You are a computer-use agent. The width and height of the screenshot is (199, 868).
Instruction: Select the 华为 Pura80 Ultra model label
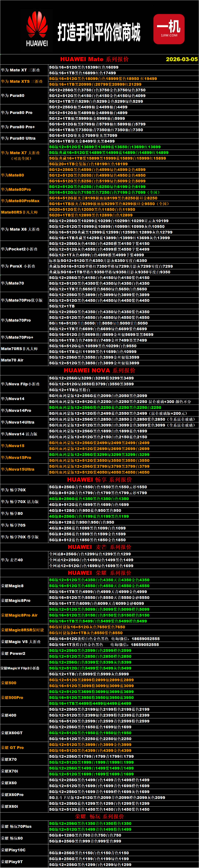(18, 138)
